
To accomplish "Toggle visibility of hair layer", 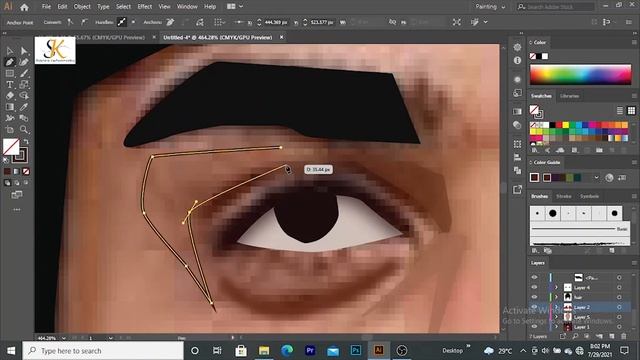I will click(534, 297).
